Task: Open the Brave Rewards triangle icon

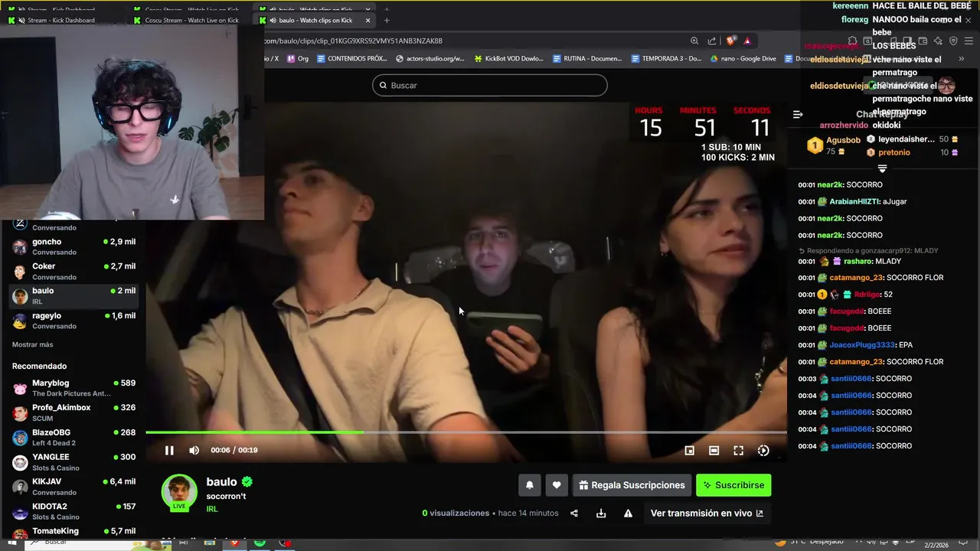Action: [747, 41]
